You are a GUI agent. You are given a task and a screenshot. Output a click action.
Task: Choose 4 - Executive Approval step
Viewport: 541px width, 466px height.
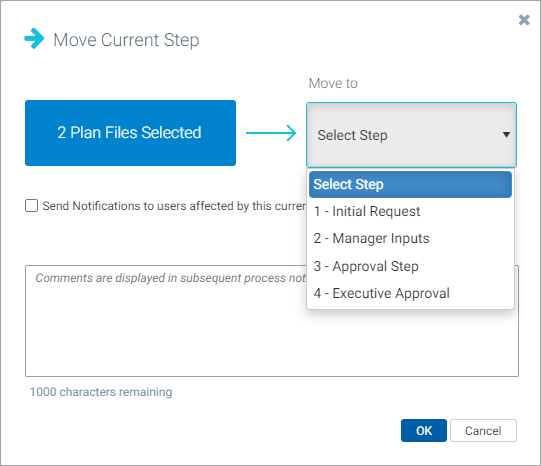(410, 293)
